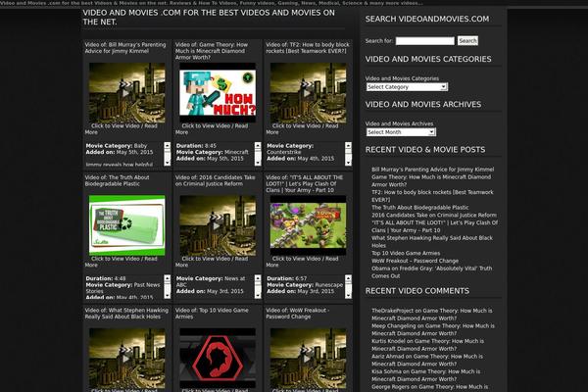Click the site heading 'Video and Movies .com for the best'
Viewport: 588px width, 392px height.
pyautogui.click(x=209, y=17)
